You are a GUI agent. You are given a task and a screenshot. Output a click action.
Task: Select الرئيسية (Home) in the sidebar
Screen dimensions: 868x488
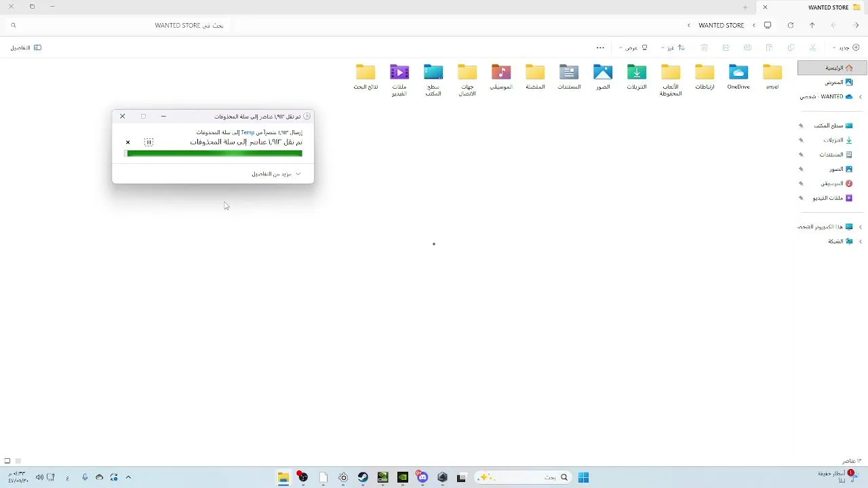[833, 68]
